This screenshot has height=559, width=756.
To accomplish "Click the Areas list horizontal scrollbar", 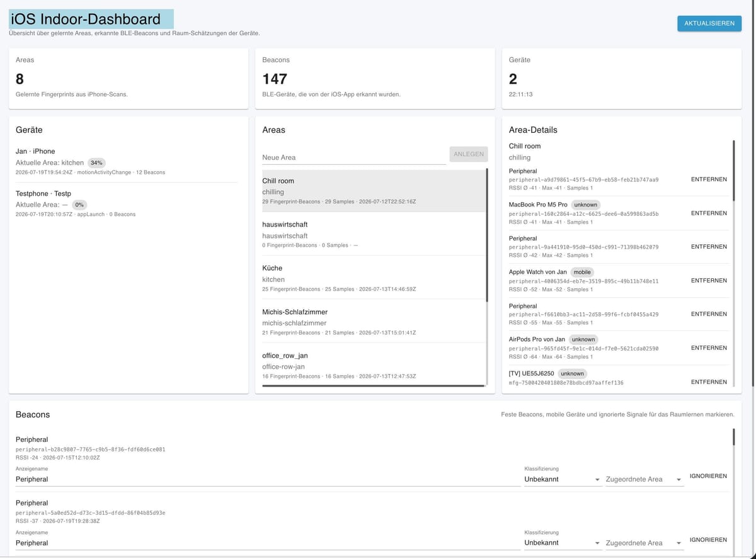I will [x=374, y=385].
